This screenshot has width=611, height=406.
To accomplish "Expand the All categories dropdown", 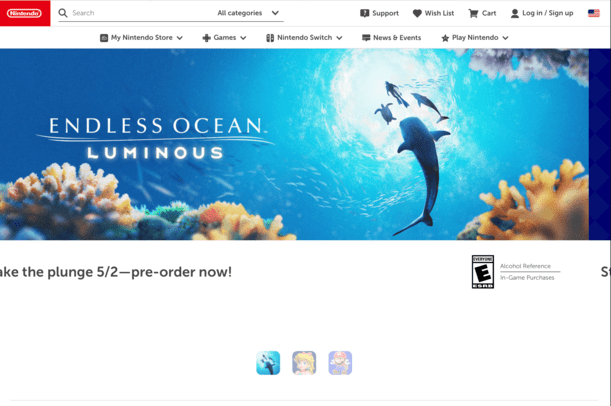I will [248, 13].
